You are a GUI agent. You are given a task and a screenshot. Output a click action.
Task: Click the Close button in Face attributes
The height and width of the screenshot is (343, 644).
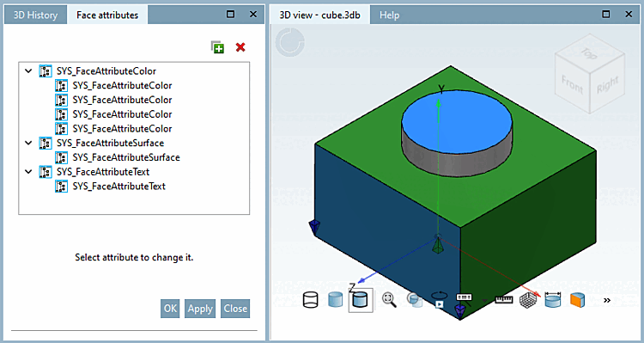click(235, 309)
